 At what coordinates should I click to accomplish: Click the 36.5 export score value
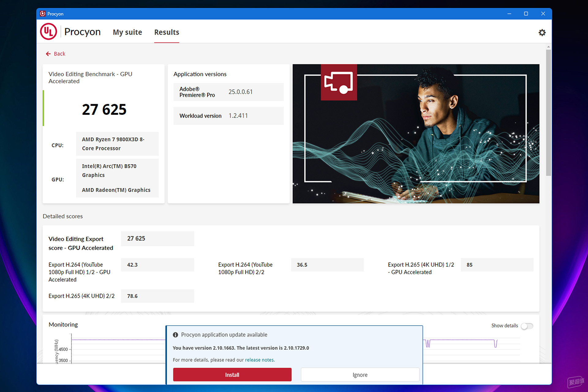[327, 265]
